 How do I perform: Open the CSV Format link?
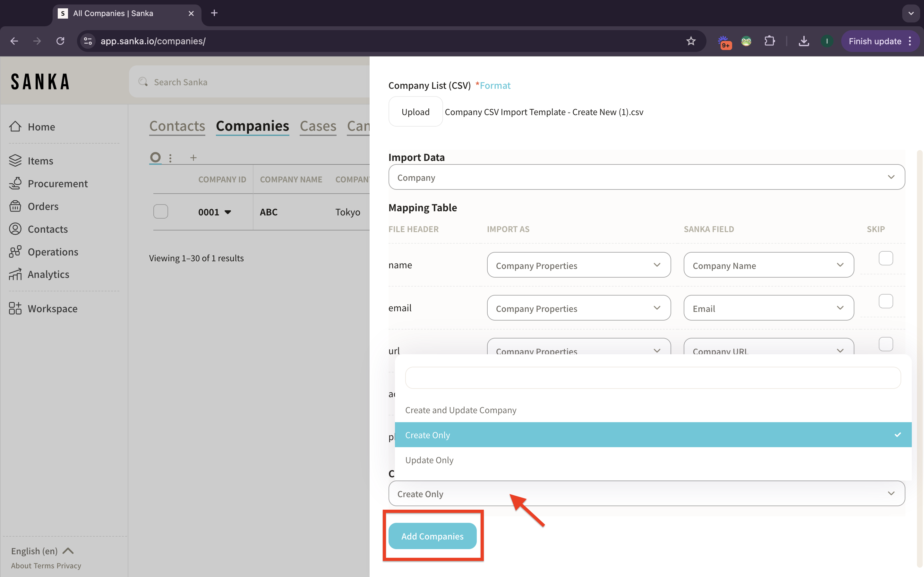point(495,86)
